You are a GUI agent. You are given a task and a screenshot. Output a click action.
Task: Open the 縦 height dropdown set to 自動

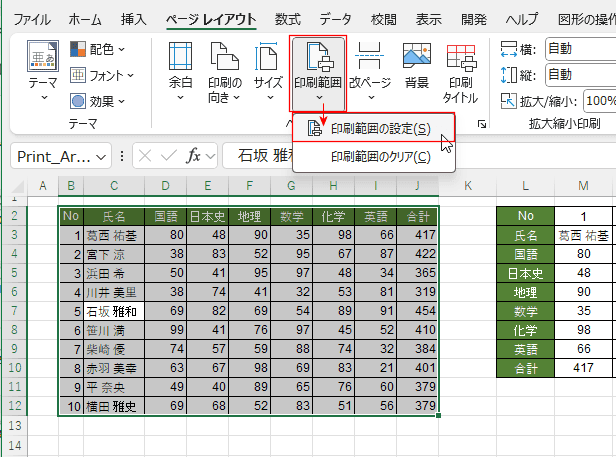tap(581, 75)
